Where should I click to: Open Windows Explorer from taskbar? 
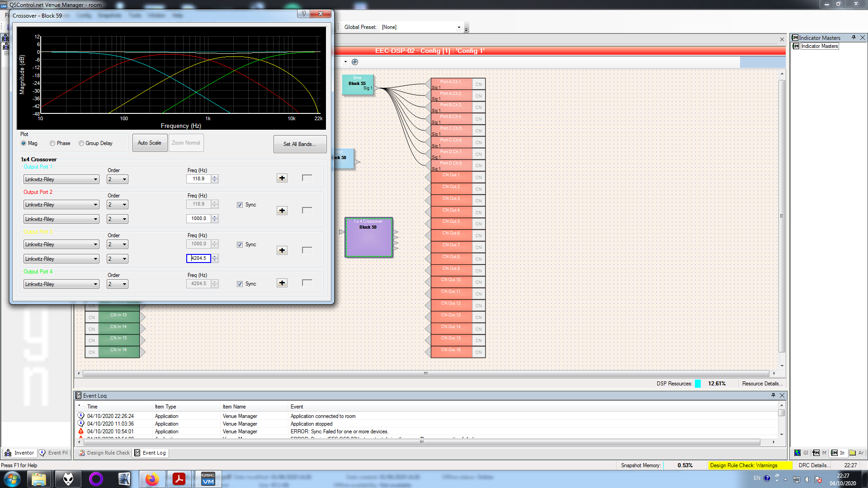pos(39,479)
